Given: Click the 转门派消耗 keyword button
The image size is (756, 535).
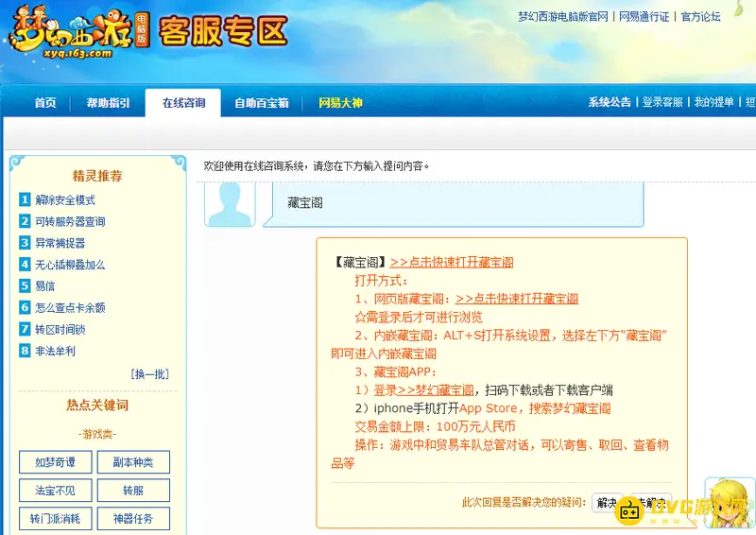Looking at the screenshot, I should click(56, 519).
